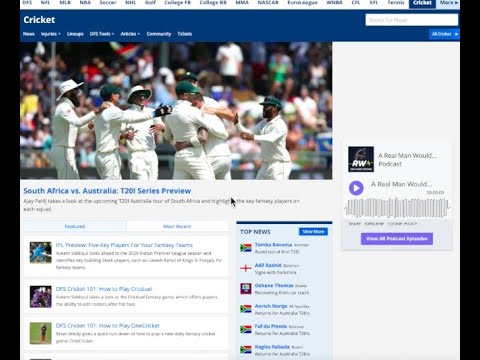Select the highlighted Cricket sport tab
Image resolution: width=480 pixels, height=360 pixels.
click(x=422, y=3)
